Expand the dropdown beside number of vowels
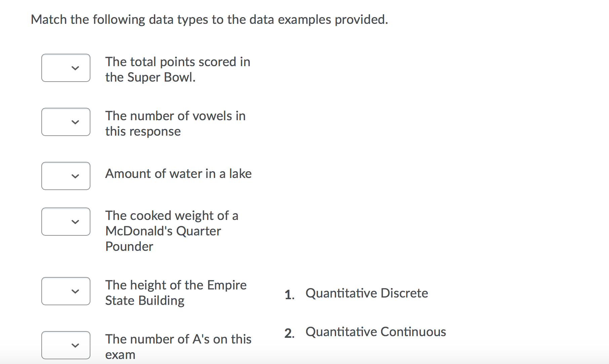 pyautogui.click(x=66, y=122)
